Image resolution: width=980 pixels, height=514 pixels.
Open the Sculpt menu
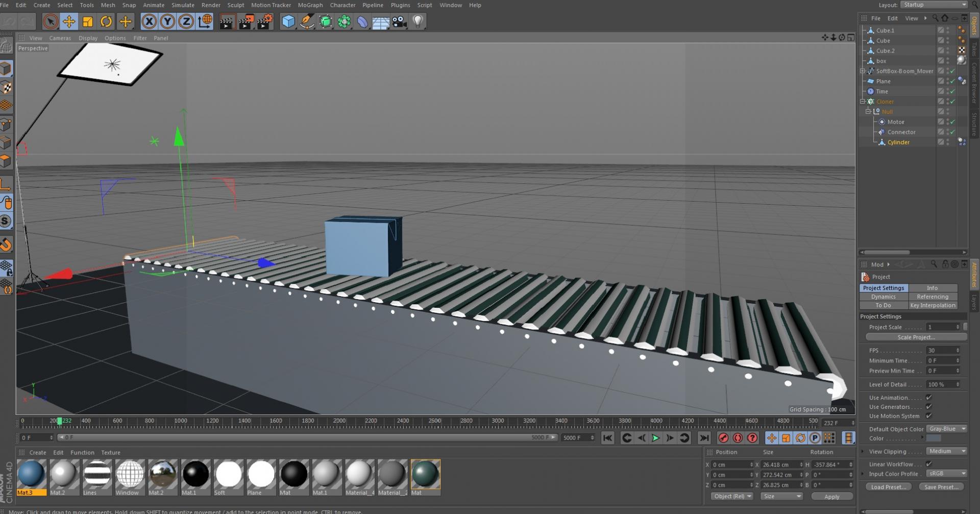click(x=235, y=5)
